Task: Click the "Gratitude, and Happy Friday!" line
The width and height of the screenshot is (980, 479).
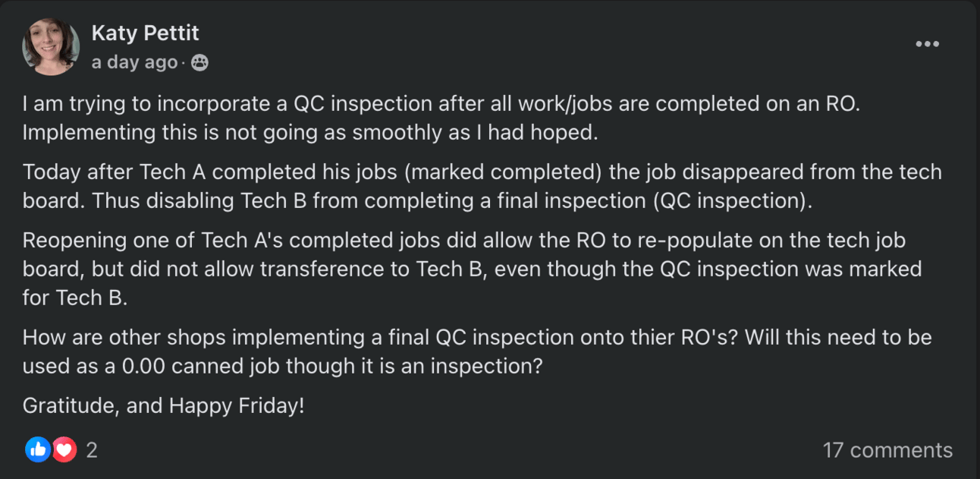Action: click(163, 406)
